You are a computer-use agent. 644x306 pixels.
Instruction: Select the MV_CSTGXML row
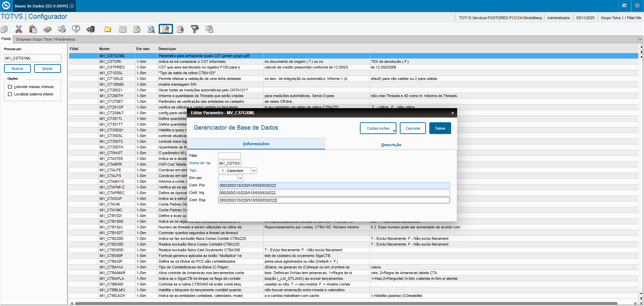[x=354, y=56]
